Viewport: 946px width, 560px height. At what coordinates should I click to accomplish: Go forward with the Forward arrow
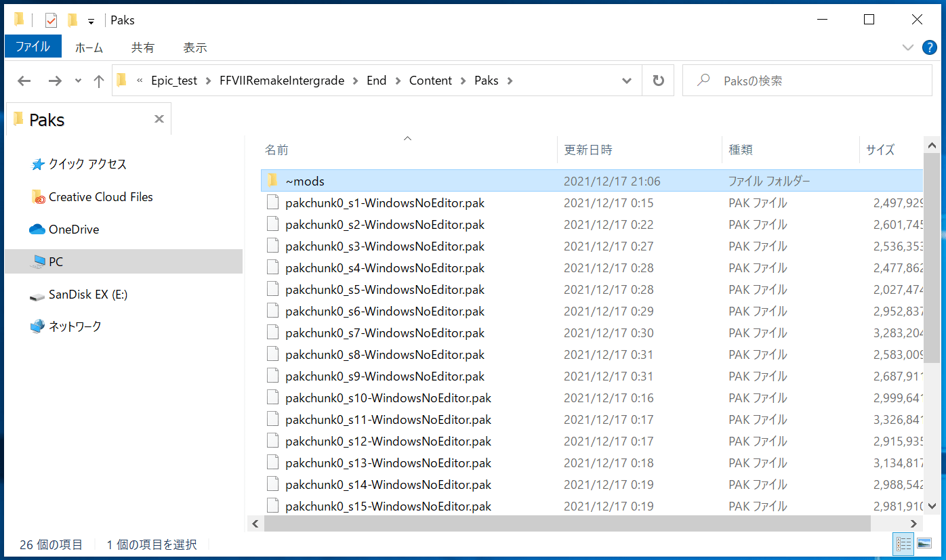coord(55,81)
